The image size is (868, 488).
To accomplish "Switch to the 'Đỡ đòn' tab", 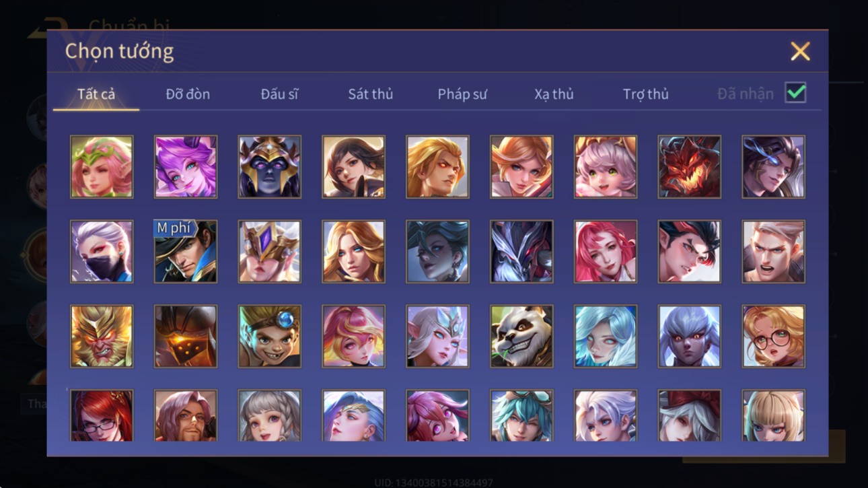I will point(188,94).
